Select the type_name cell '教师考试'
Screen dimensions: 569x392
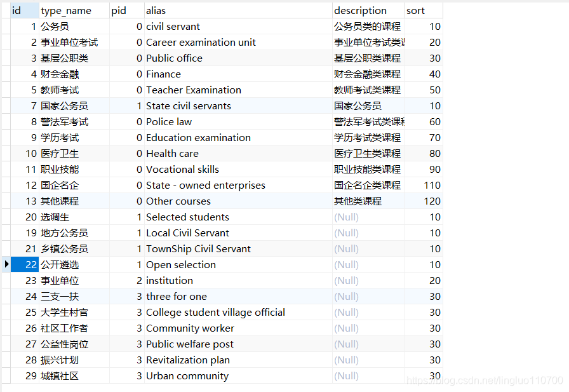click(74, 90)
